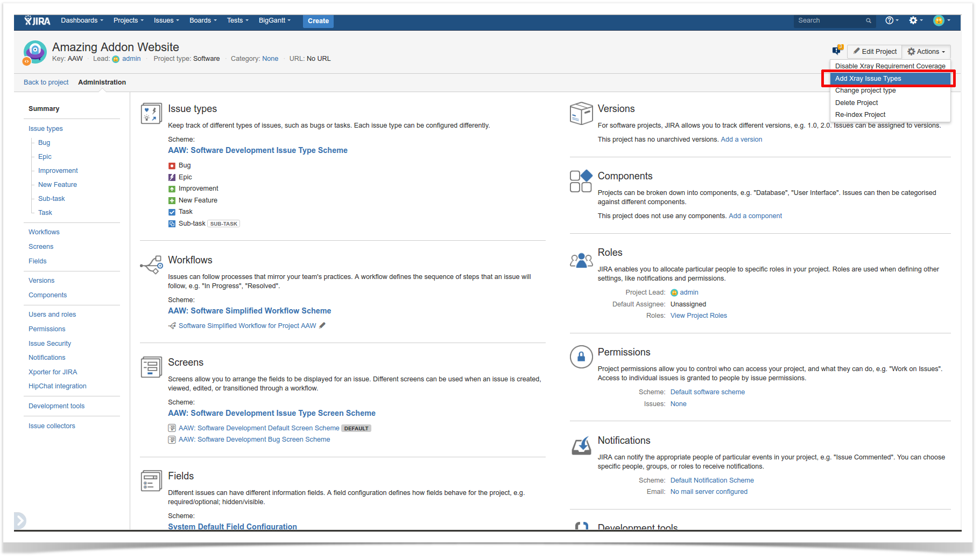Click Add a version link
This screenshot has width=980, height=558.
741,139
